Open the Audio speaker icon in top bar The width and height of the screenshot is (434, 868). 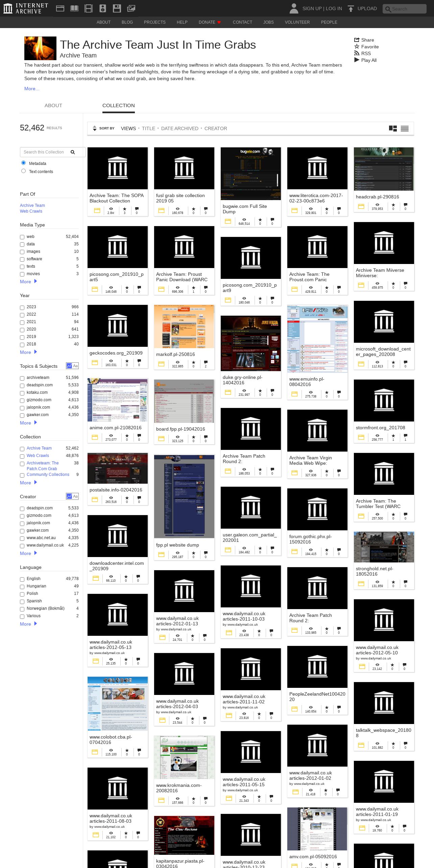pos(103,8)
